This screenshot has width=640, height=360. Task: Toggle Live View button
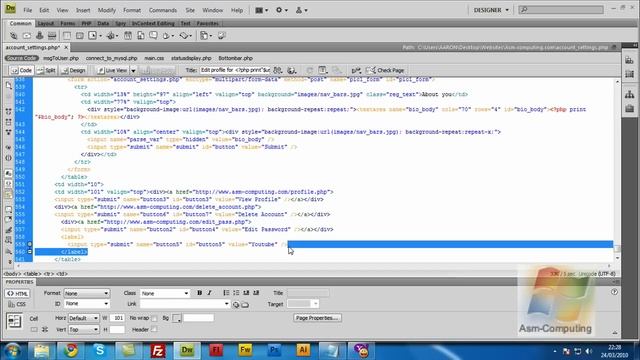(x=112, y=70)
